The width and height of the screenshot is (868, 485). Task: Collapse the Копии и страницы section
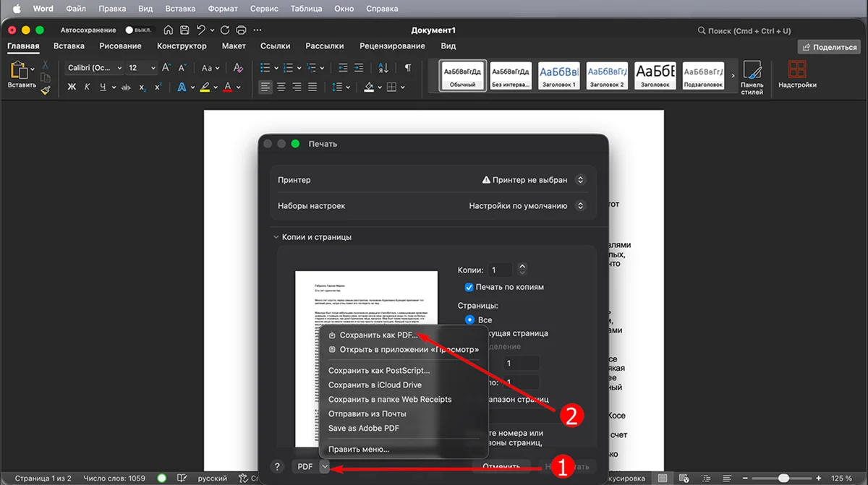pos(276,237)
